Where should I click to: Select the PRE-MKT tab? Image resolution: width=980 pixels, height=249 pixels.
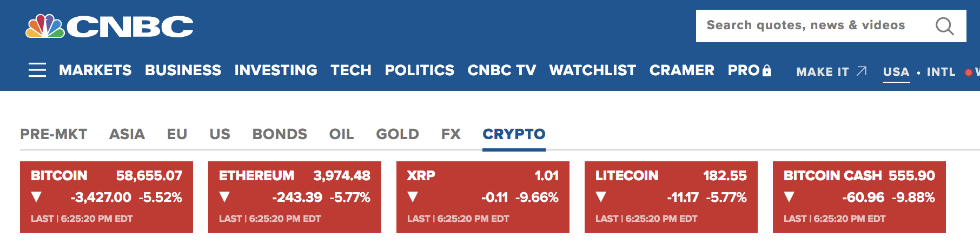[x=54, y=134]
